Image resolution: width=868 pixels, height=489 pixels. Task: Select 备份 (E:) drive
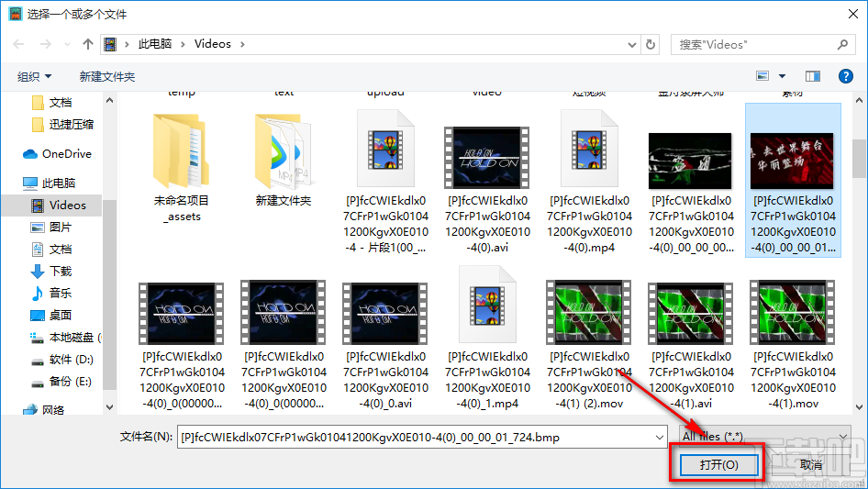click(x=62, y=382)
